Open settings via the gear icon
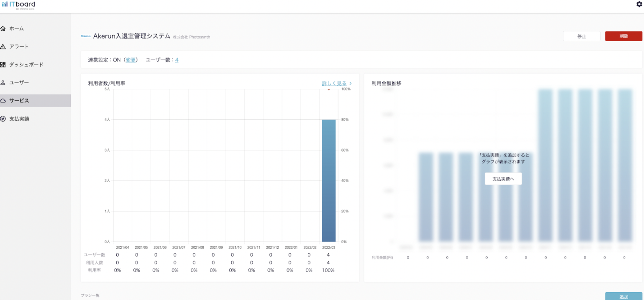The height and width of the screenshot is (300, 644). pos(639,4)
